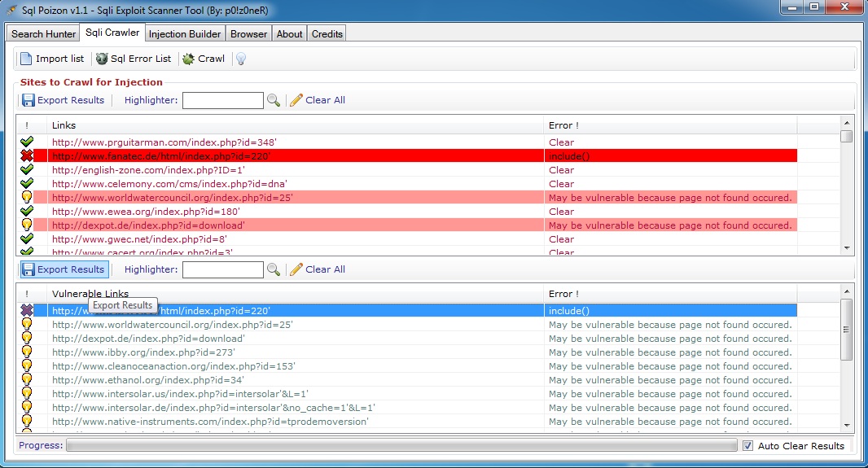
Task: Select cleanoceanaction.org vulnerable link
Action: click(x=173, y=366)
